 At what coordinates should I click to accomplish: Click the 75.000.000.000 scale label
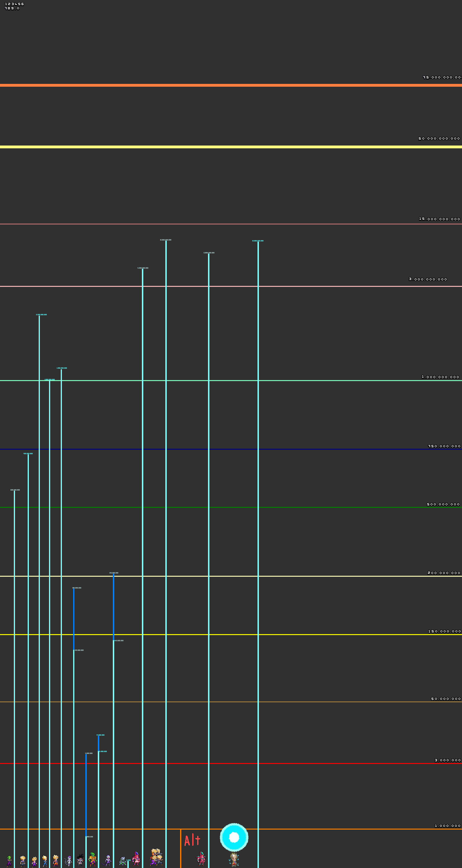pyautogui.click(x=442, y=77)
